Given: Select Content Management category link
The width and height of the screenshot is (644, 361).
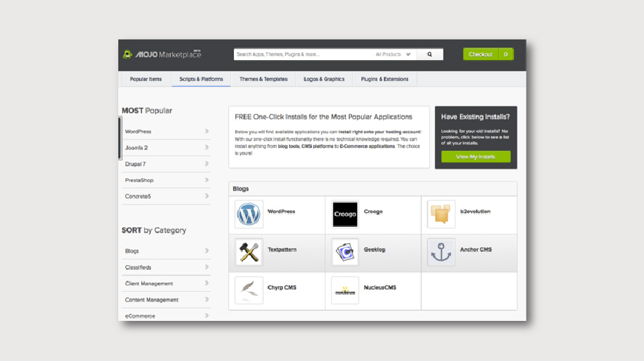Looking at the screenshot, I should pos(151,300).
